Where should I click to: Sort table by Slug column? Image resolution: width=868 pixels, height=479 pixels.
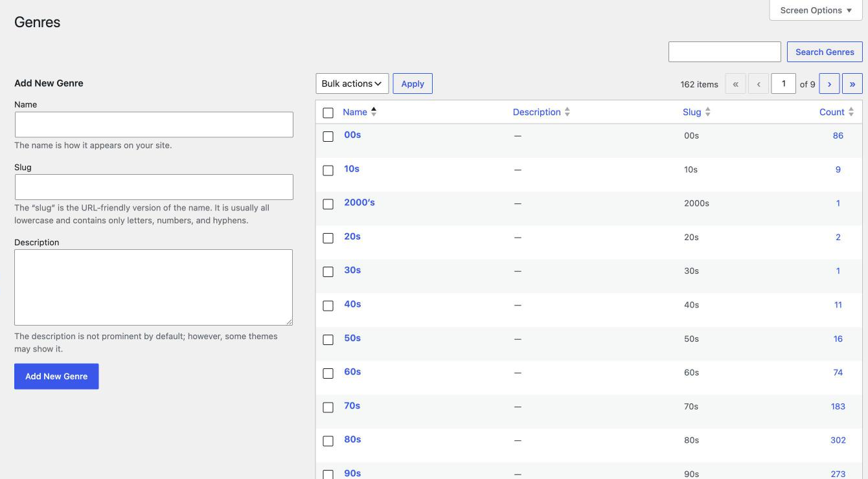pos(692,112)
